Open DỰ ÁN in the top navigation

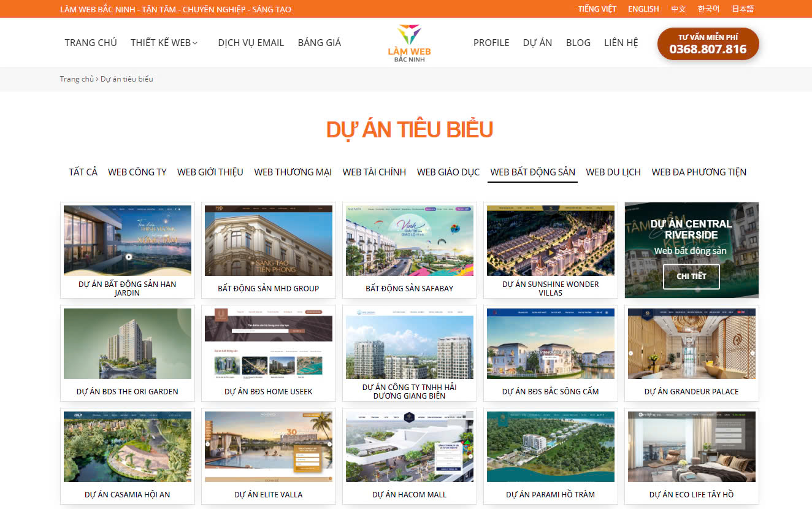537,43
